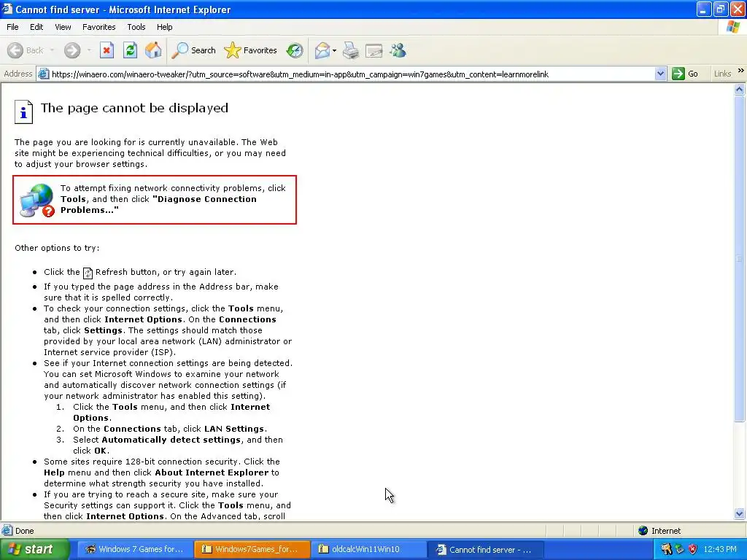Click the vertical scrollbar thumb
The width and height of the screenshot is (747, 560).
[x=740, y=259]
